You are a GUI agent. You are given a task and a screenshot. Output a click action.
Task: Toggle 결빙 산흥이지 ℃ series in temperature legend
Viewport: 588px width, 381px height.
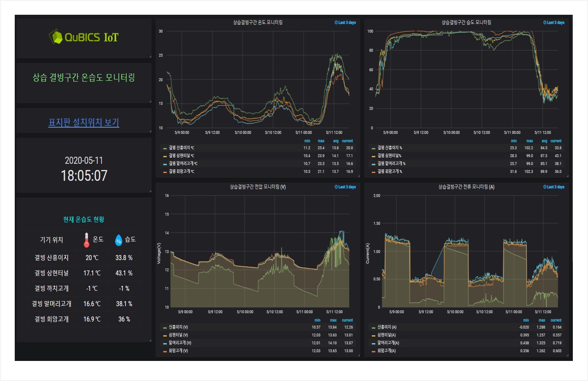pos(181,148)
